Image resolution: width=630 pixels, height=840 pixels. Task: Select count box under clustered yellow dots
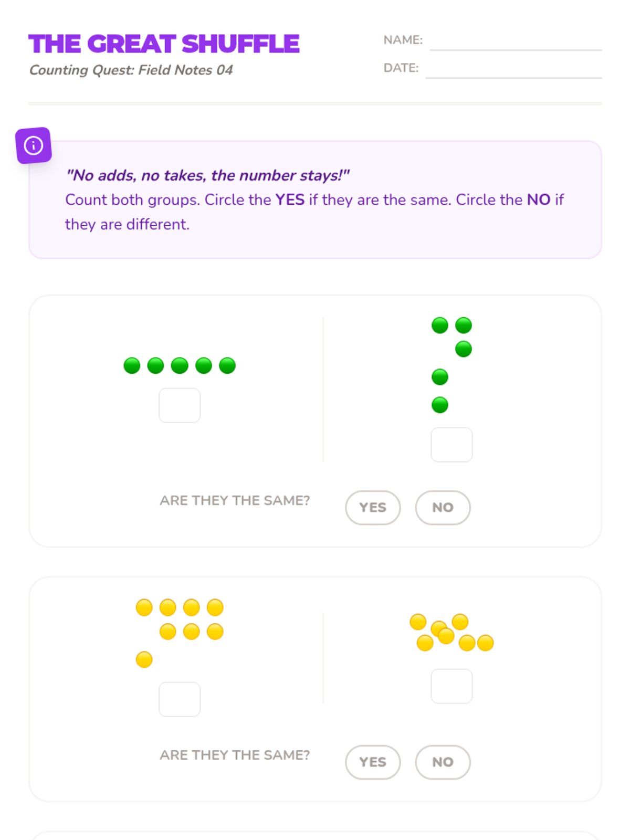point(451,686)
